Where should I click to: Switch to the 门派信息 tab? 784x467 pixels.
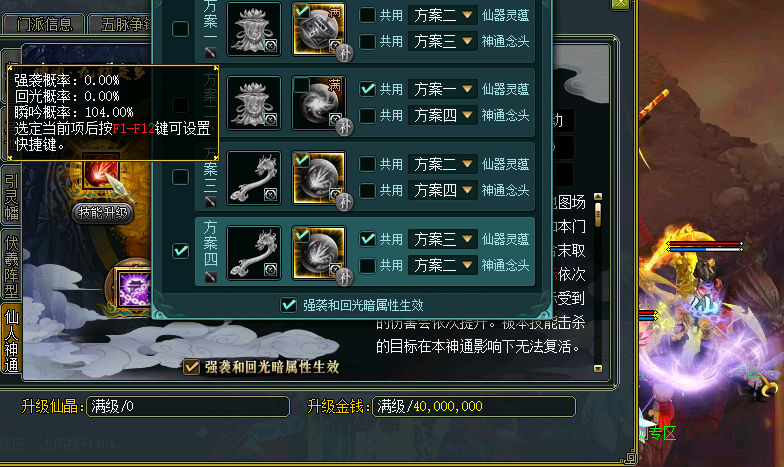tap(44, 24)
